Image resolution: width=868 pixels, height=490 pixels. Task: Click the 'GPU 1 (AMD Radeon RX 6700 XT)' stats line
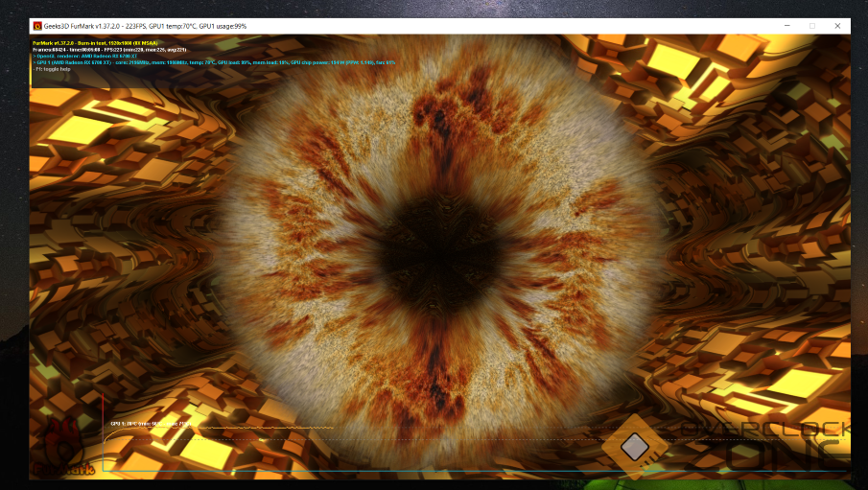[214, 62]
